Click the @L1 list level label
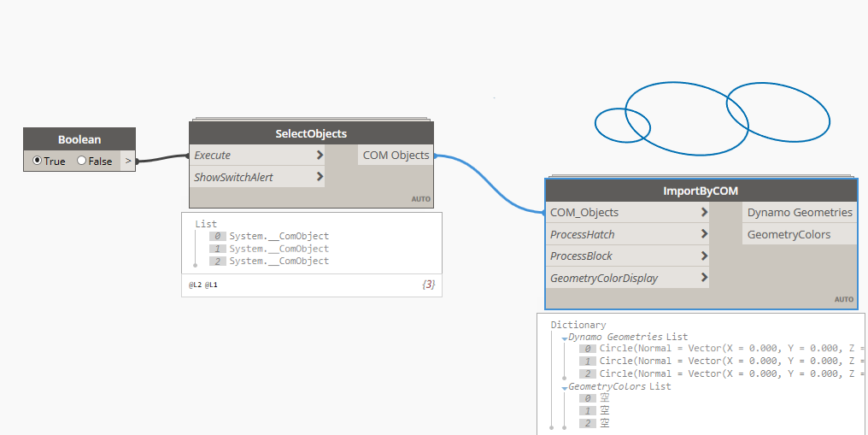The image size is (868, 435). 211,285
